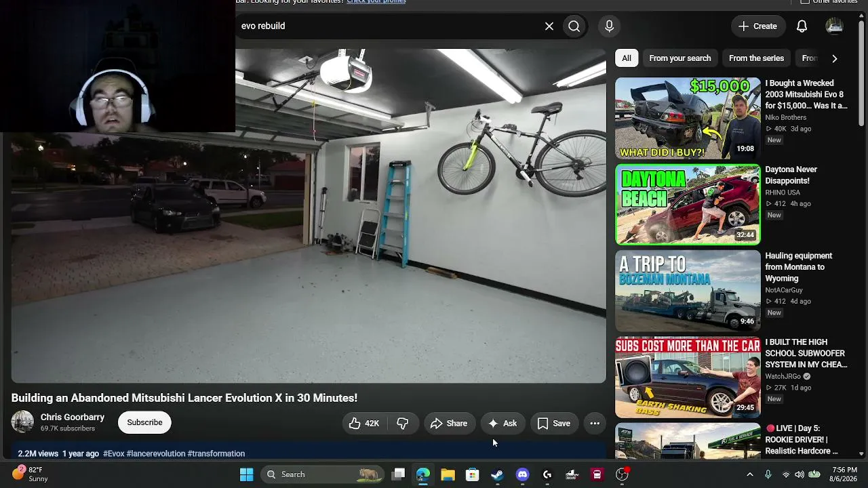Screen dimensions: 868x488
Task: Click the battery charging tray icon
Action: coord(814,474)
